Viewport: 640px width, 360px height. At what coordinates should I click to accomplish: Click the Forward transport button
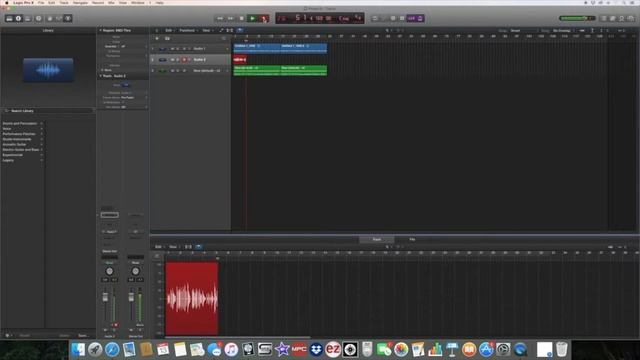[231, 18]
